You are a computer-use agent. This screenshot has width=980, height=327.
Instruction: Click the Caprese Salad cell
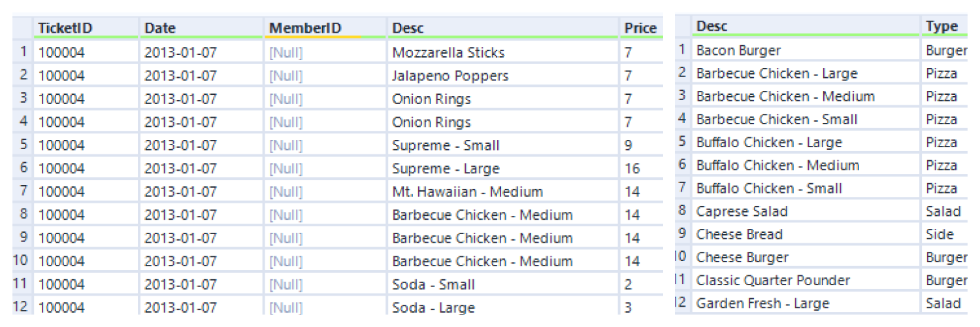click(x=805, y=211)
